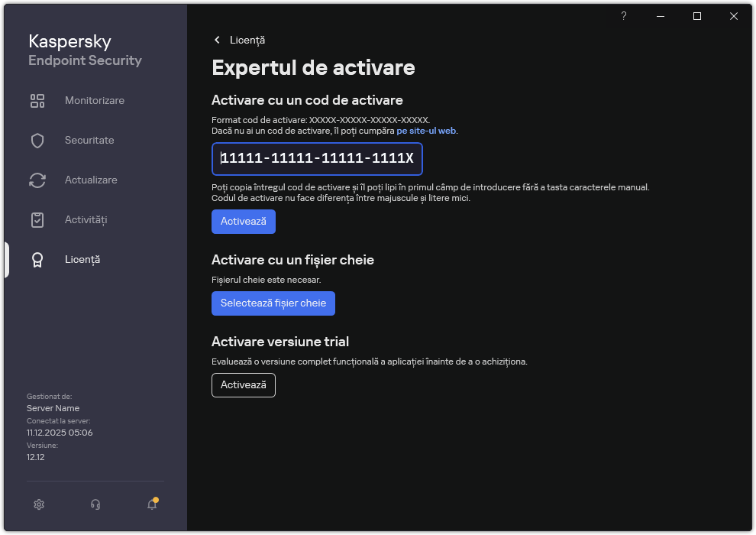The height and width of the screenshot is (535, 756).
Task: Click inside the activation code field
Action: pos(317,159)
